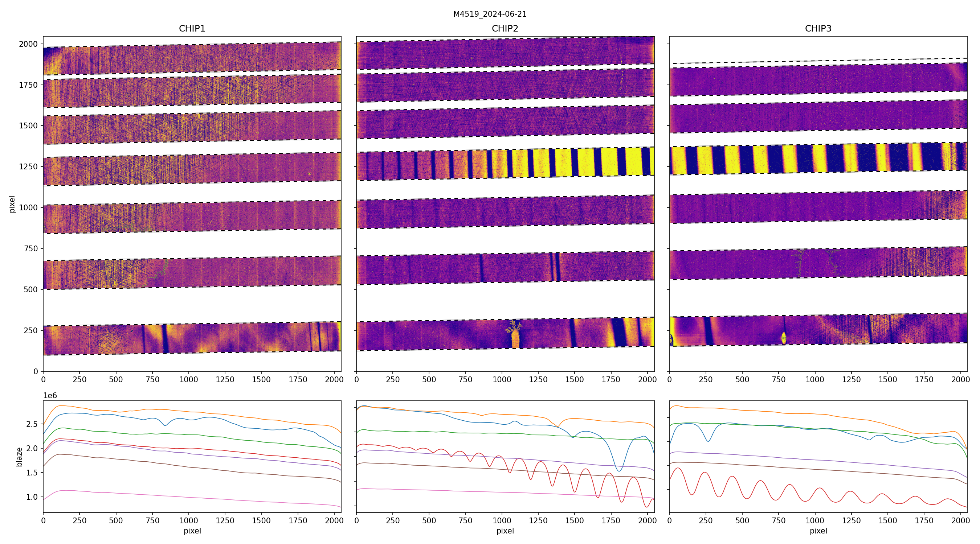Click the 1e6 scale notation above blaze plot

click(50, 395)
